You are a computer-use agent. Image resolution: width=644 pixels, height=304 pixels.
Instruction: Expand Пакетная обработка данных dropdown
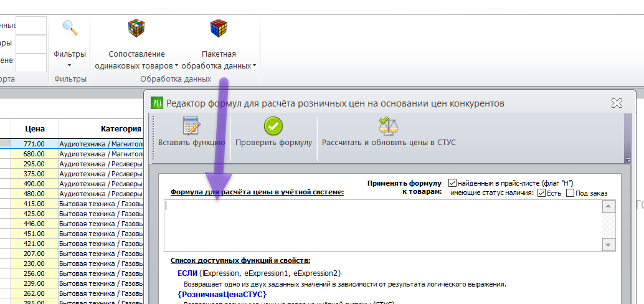[x=254, y=66]
